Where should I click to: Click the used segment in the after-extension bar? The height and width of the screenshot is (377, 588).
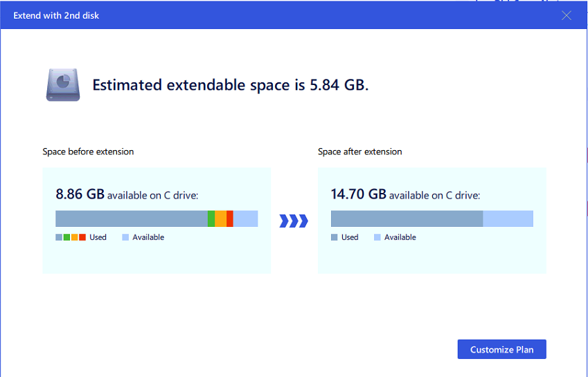[407, 219]
